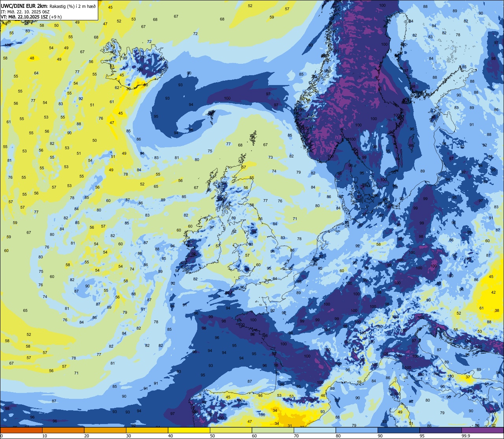
Task: Select the bright yellow 40–50 legend swatch
Action: 189,430
